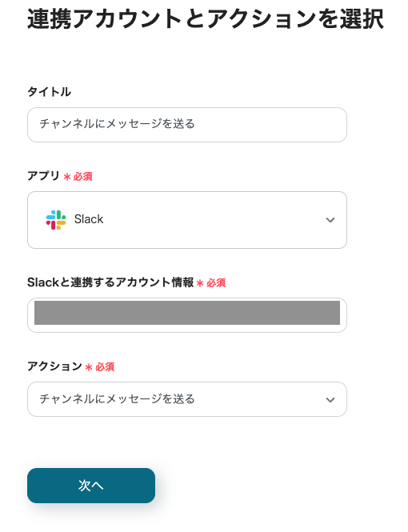The height and width of the screenshot is (532, 408).
Task: Click the gray masked account bar
Action: point(187,313)
